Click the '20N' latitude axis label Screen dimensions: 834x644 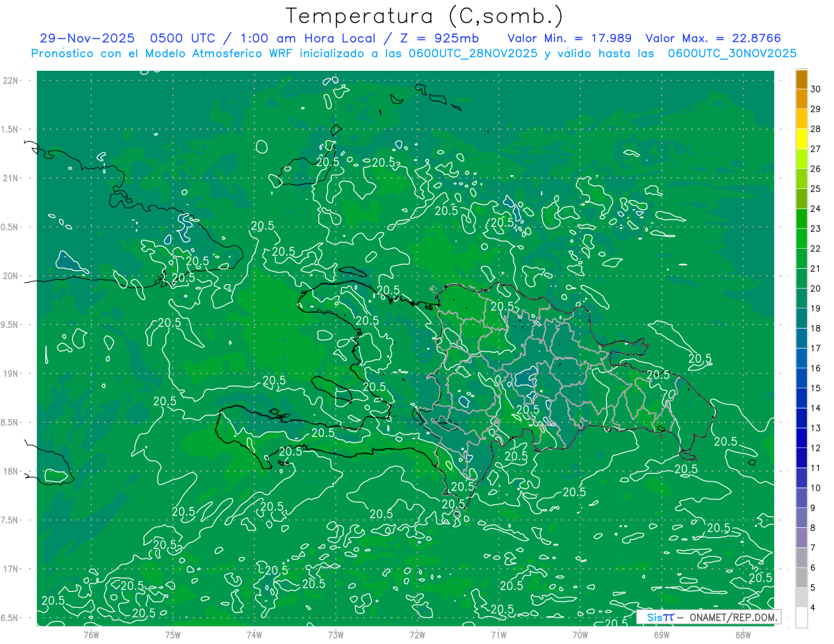point(11,276)
